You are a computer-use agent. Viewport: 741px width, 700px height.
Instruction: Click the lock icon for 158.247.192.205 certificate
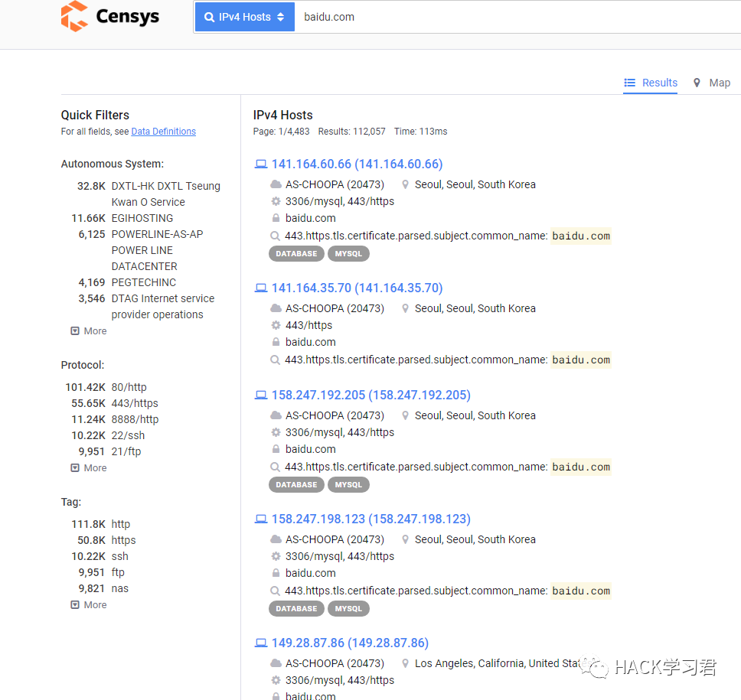[x=276, y=449]
